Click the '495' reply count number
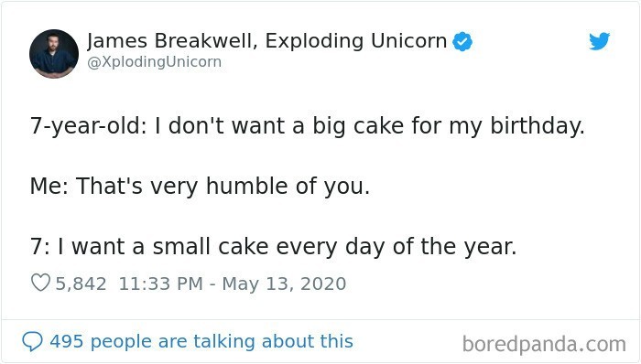This screenshot has height=364, width=641. pos(67,341)
